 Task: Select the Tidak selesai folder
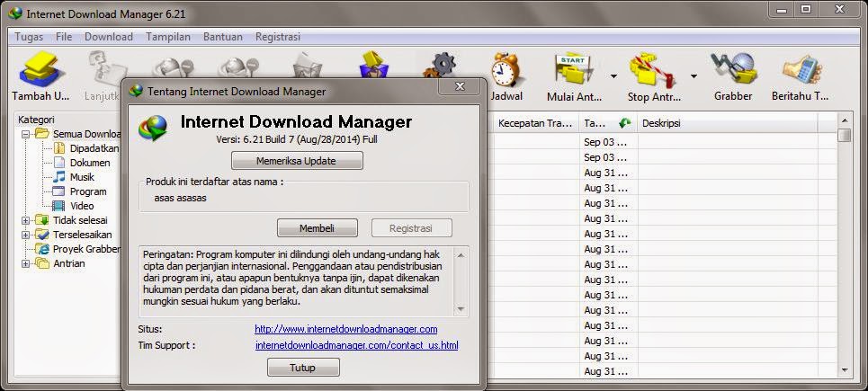pos(71,220)
